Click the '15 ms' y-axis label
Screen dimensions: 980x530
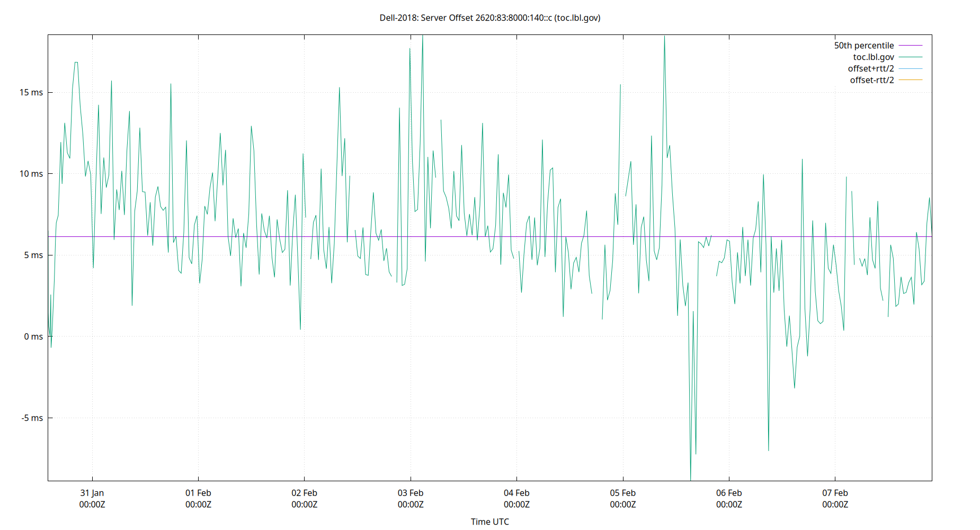pyautogui.click(x=31, y=92)
